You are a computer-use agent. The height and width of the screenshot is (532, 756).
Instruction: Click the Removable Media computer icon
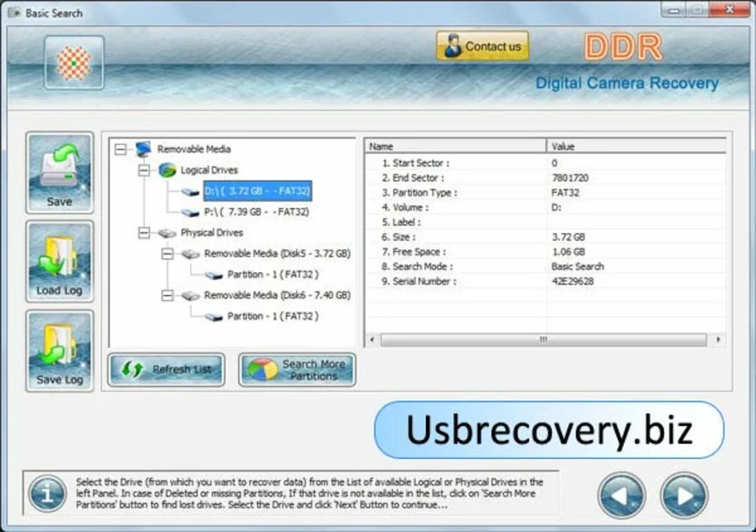tap(144, 149)
